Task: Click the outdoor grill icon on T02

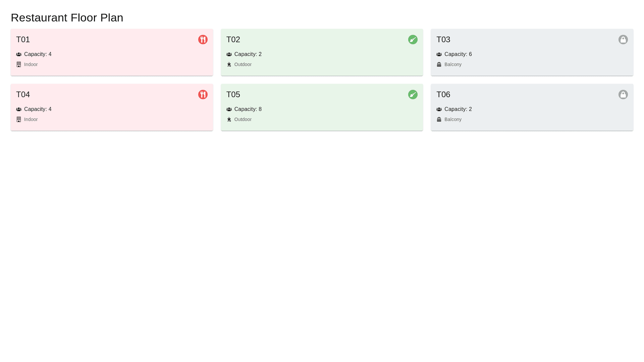Action: (229, 64)
